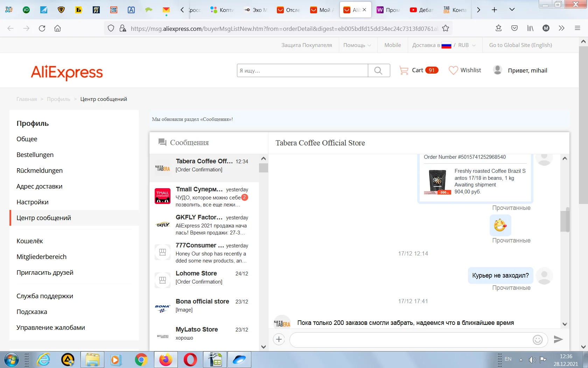
Task: Click the AliExpress logo
Action: coord(67,73)
